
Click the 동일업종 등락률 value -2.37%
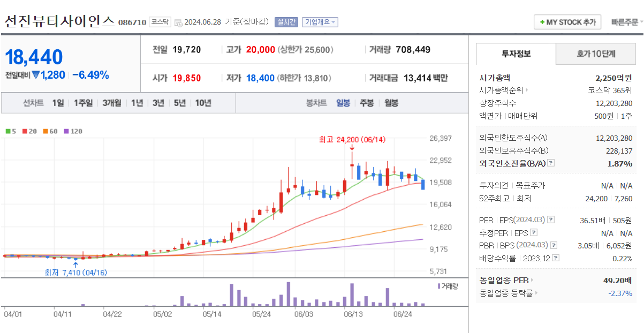tap(620, 293)
